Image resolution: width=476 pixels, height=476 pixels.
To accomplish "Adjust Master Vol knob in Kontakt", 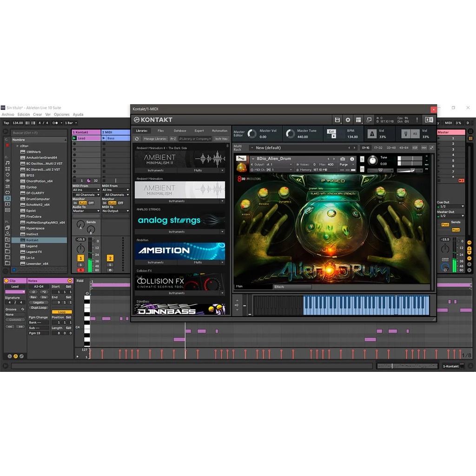I will (252, 133).
